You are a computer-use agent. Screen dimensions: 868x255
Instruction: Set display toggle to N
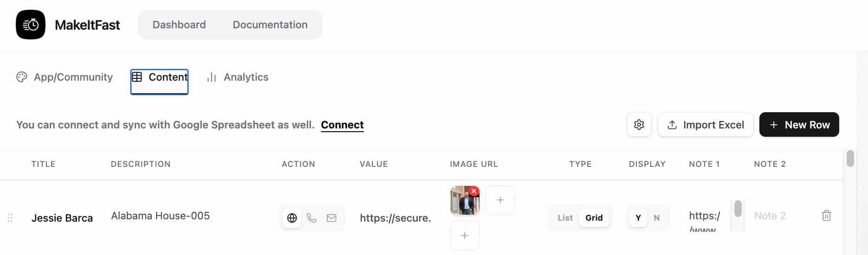pos(656,218)
